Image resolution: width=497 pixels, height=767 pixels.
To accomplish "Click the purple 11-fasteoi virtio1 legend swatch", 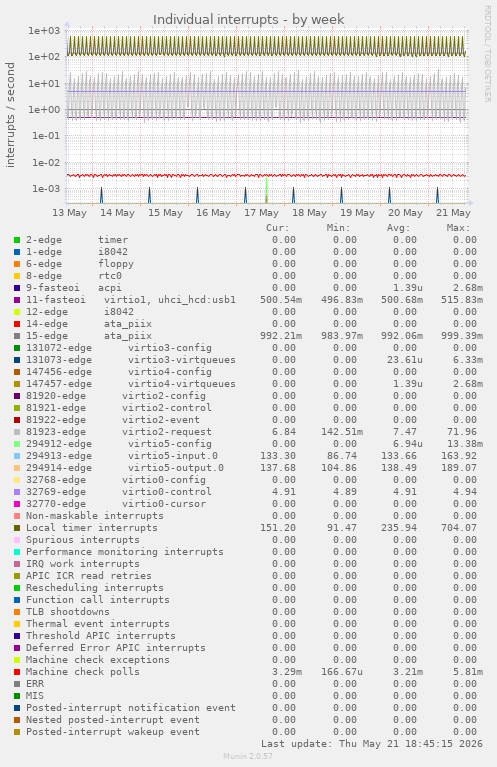I will click(17, 300).
